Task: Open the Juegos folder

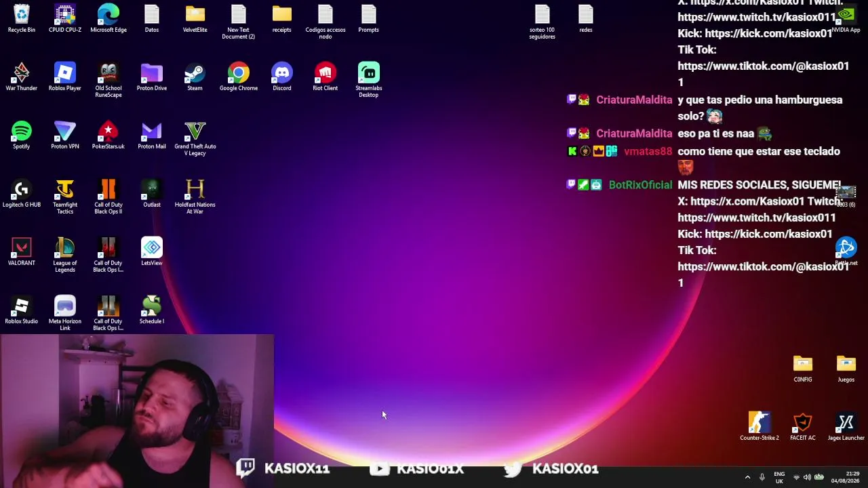Action: (x=846, y=368)
